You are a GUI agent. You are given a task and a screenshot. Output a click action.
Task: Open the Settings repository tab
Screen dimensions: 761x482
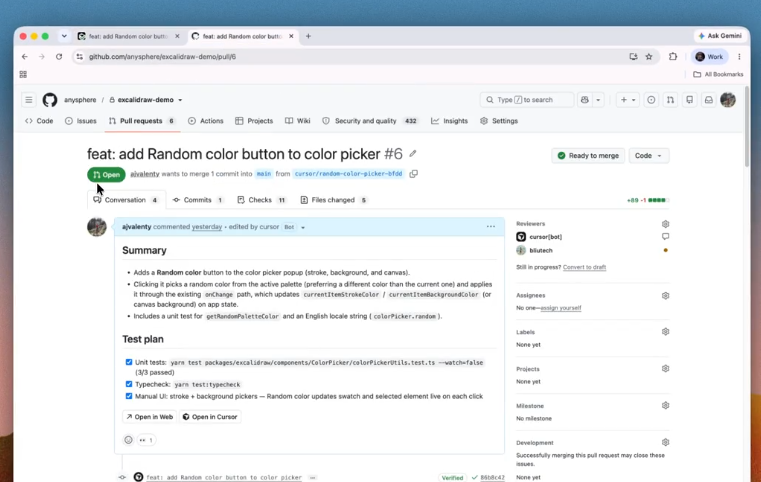(499, 121)
